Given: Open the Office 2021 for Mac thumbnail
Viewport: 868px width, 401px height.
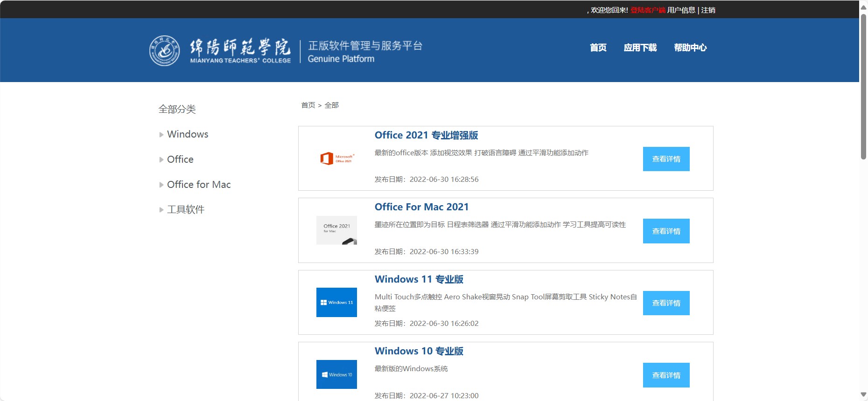Looking at the screenshot, I should (x=336, y=230).
